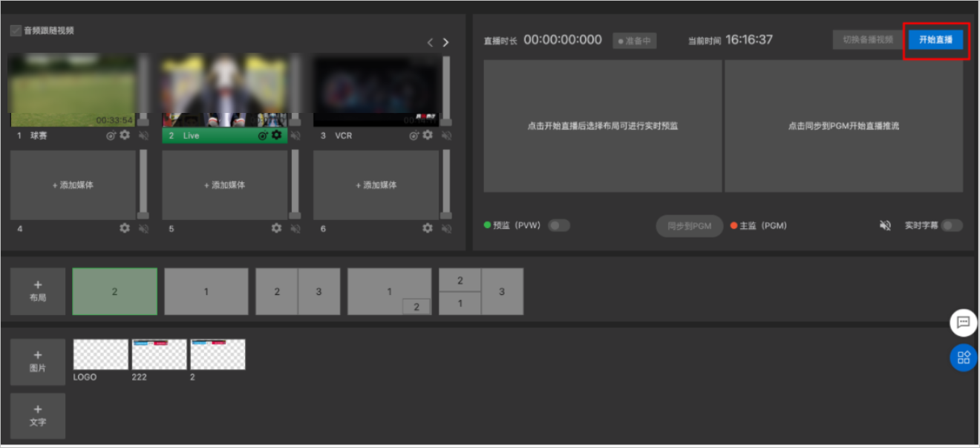
Task: Select the highlighted full-screen layout 2
Action: pyautogui.click(x=115, y=291)
